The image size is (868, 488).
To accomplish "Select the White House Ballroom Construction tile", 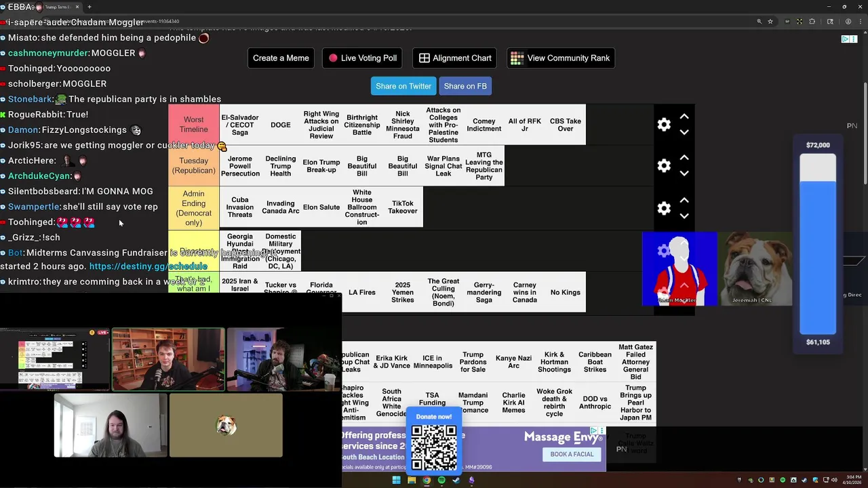I will click(x=362, y=207).
